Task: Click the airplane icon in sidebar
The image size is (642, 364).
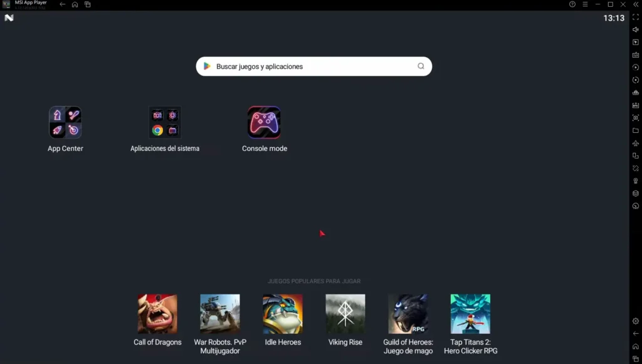Action: (x=636, y=143)
